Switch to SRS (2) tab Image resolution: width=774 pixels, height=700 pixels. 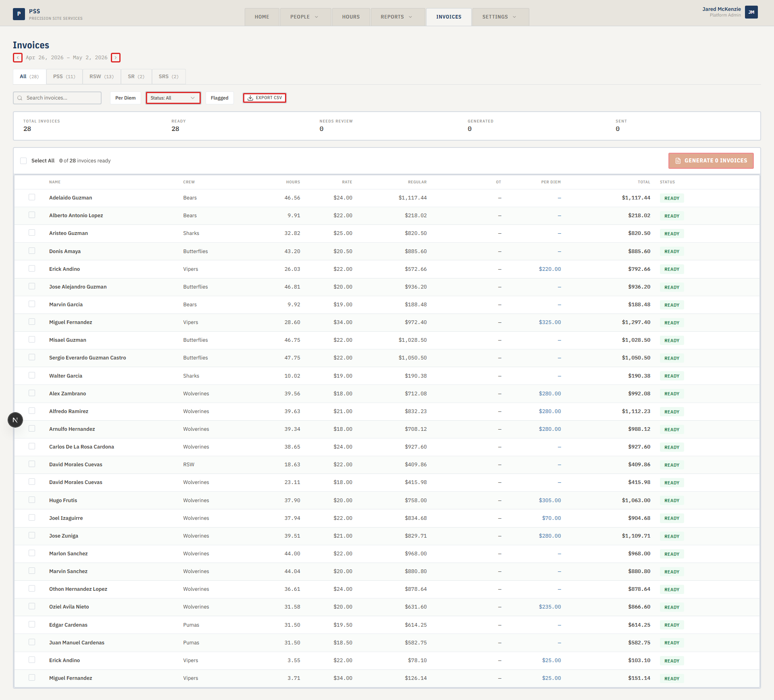click(169, 77)
